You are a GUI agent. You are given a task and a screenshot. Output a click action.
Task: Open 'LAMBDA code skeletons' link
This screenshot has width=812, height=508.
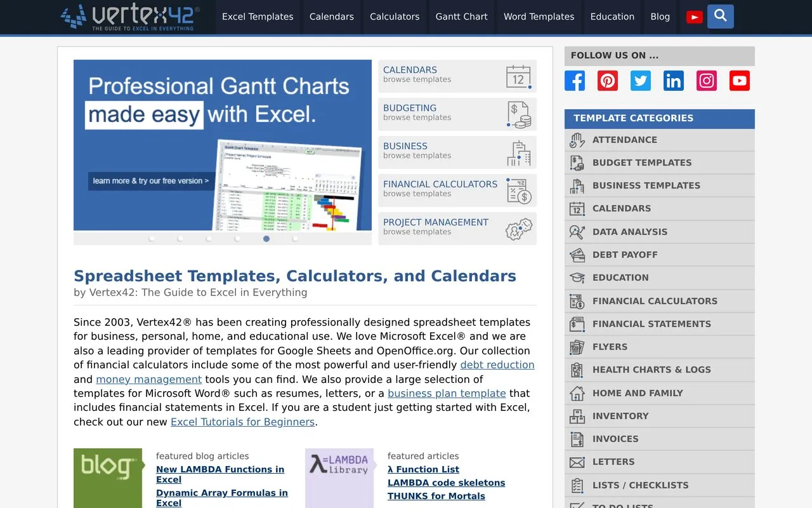(x=447, y=483)
